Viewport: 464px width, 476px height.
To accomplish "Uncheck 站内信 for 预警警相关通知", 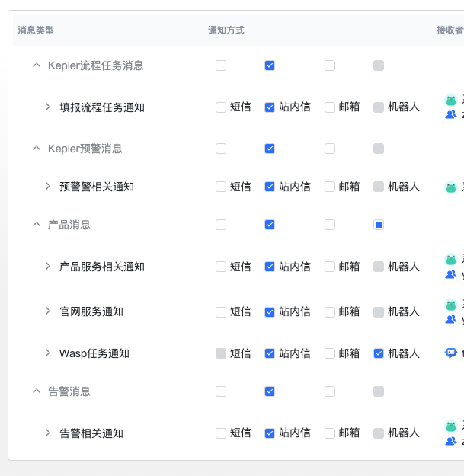I will tap(270, 187).
